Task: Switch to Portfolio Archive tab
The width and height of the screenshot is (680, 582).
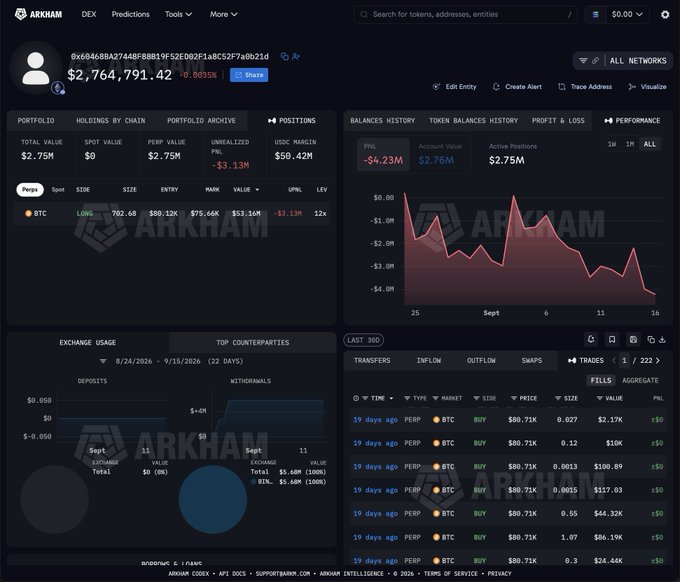Action: (202, 121)
